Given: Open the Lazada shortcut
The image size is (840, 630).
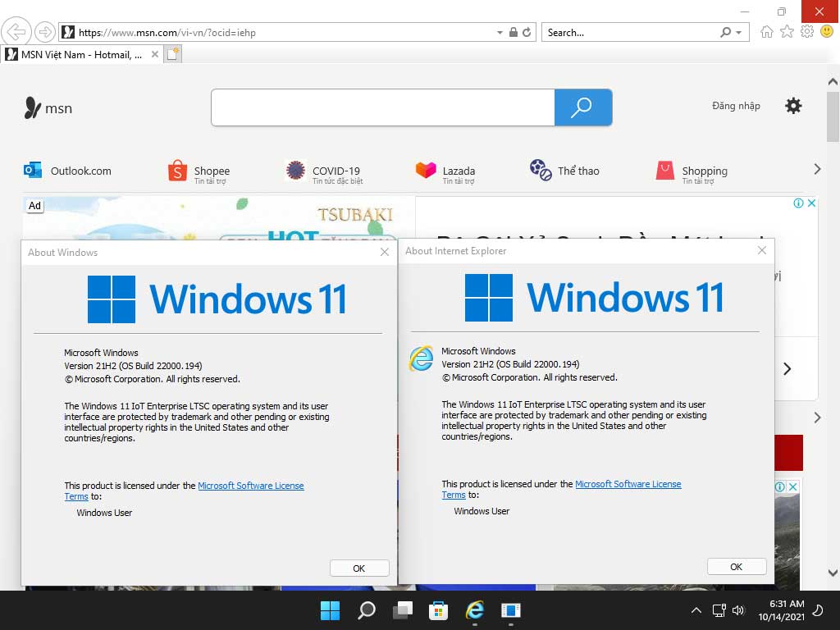Looking at the screenshot, I should coord(445,172).
